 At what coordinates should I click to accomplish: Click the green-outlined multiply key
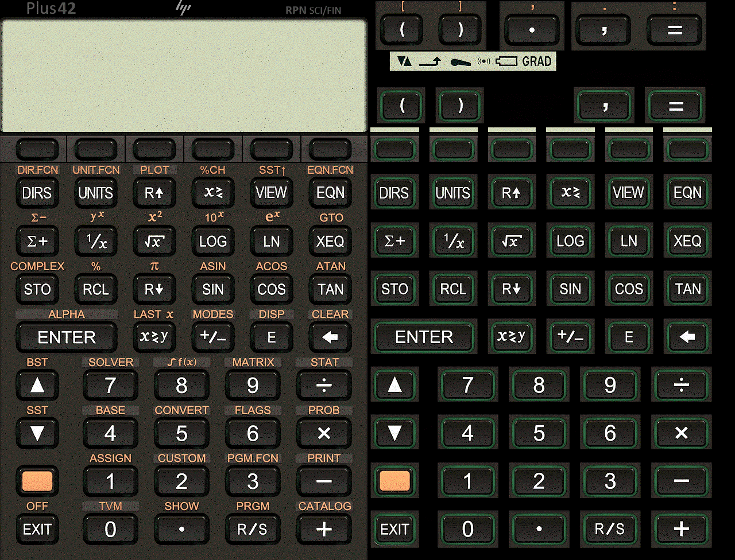pyautogui.click(x=682, y=433)
